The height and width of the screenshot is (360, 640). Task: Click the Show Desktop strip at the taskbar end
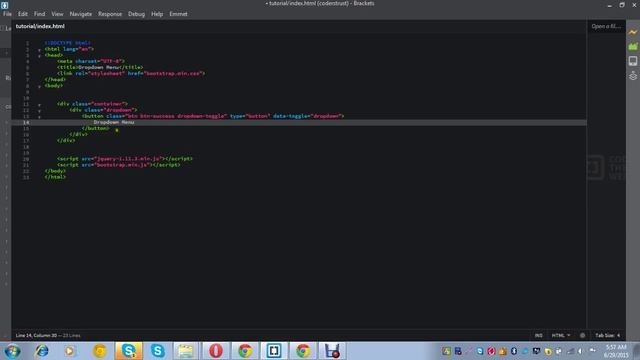637,351
